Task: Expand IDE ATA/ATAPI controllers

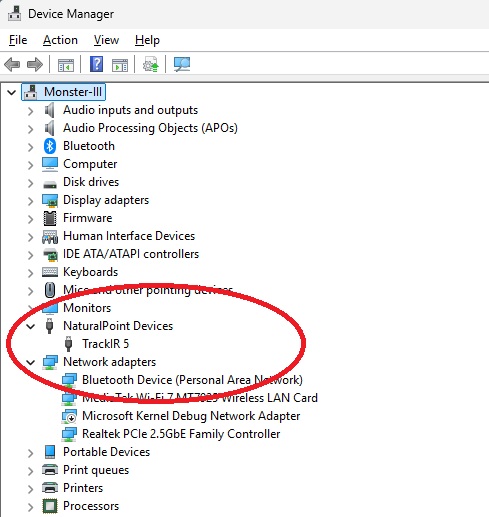Action: (31, 255)
